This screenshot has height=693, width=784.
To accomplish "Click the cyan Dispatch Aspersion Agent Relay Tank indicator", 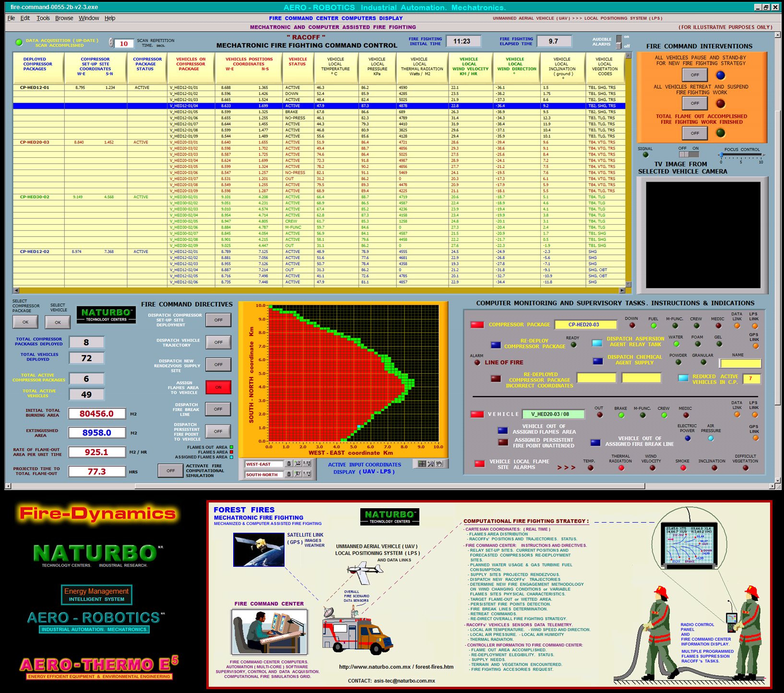I will [597, 343].
